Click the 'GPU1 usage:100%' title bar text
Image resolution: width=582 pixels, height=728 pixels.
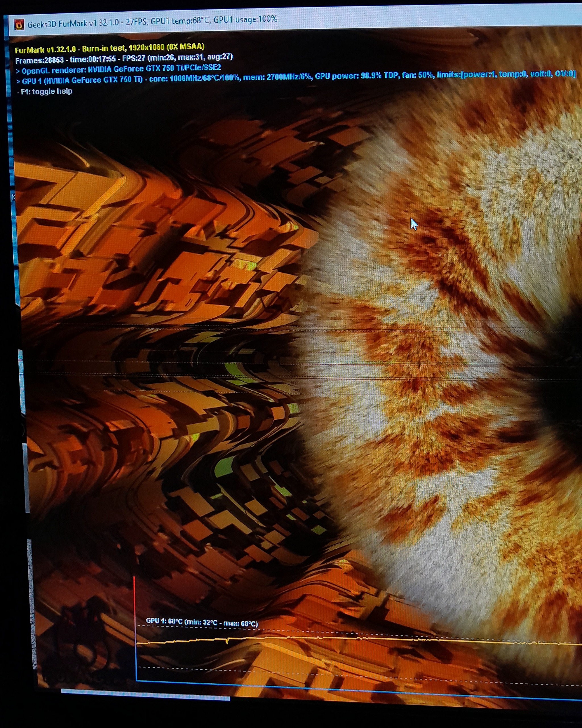tap(245, 19)
